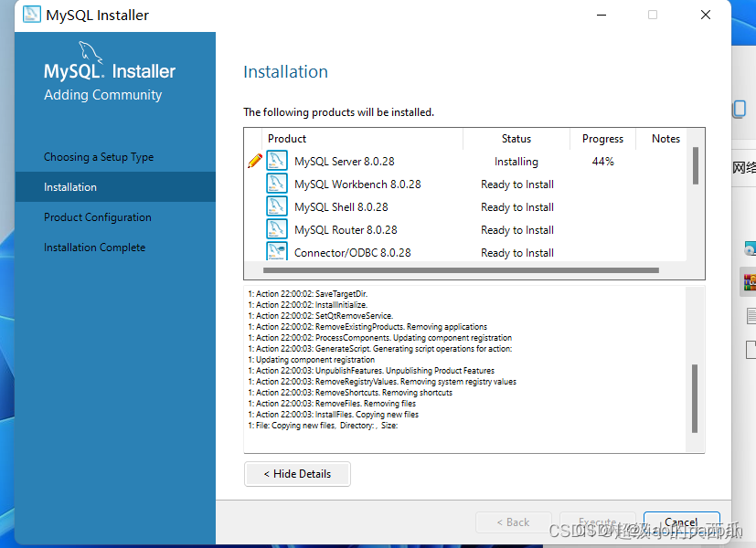
Task: Click the Execute button
Action: [x=597, y=522]
